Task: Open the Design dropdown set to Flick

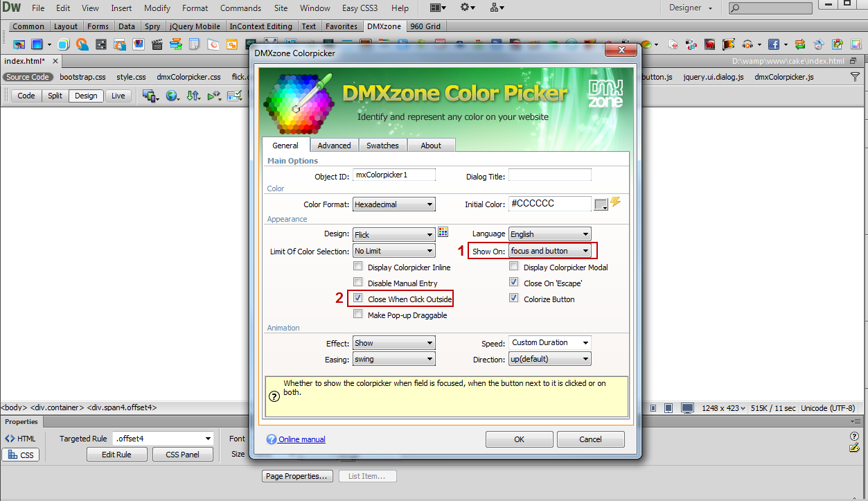Action: pyautogui.click(x=394, y=234)
